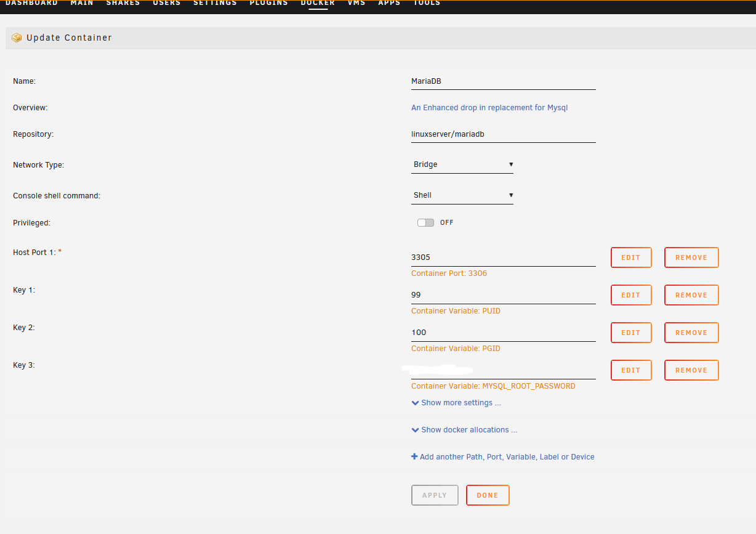Click the Key 1 field with value 99
The height and width of the screenshot is (534, 756).
coord(504,295)
